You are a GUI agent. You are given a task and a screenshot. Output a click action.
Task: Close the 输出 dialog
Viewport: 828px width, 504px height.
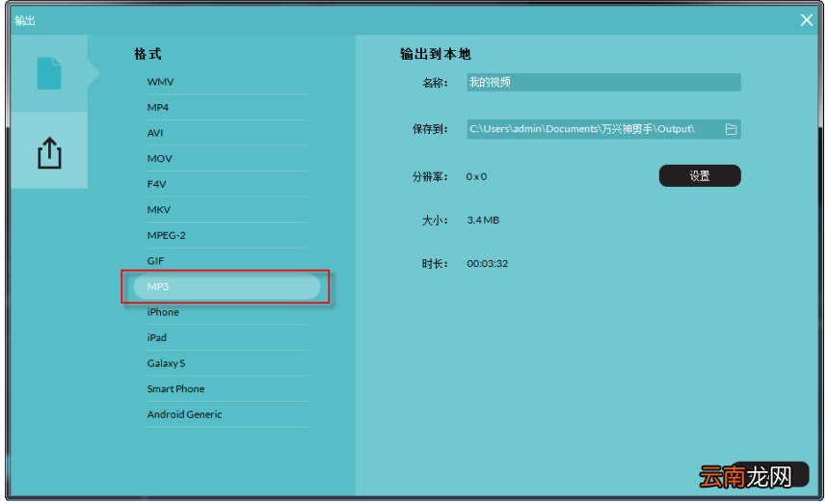(x=806, y=20)
